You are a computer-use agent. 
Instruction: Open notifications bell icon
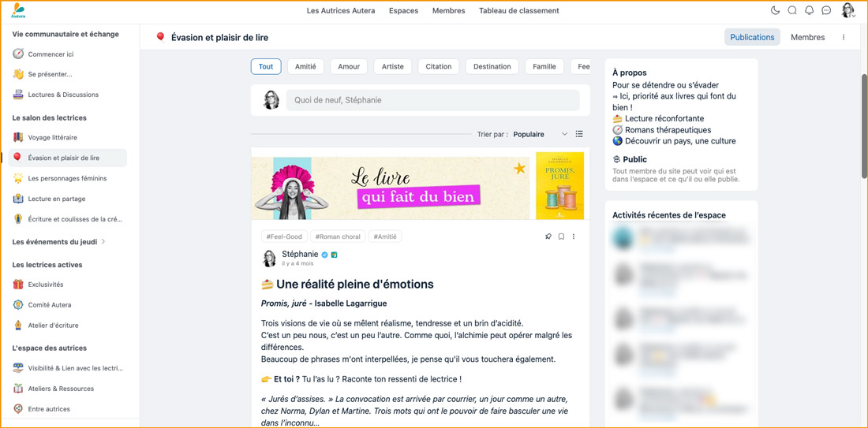809,11
